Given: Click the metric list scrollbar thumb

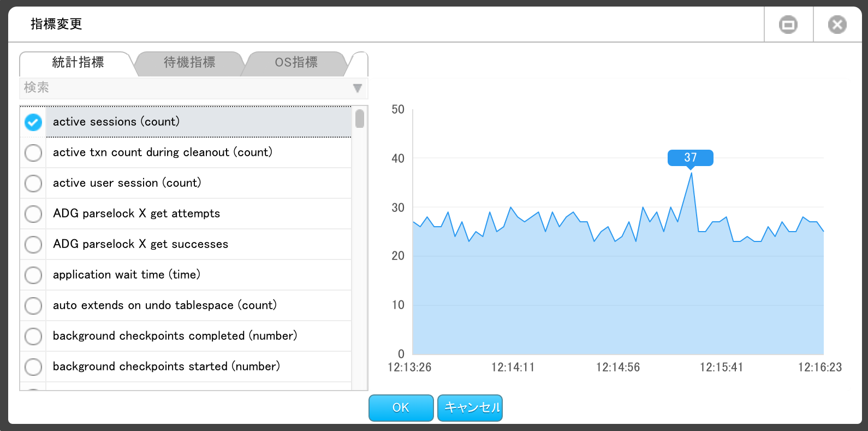Looking at the screenshot, I should [360, 119].
